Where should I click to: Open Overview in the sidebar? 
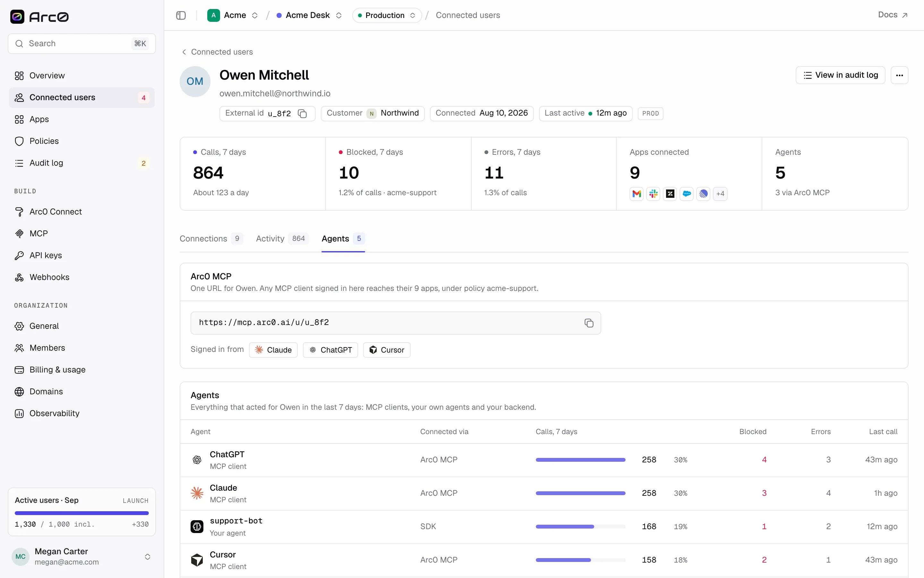tap(82, 76)
